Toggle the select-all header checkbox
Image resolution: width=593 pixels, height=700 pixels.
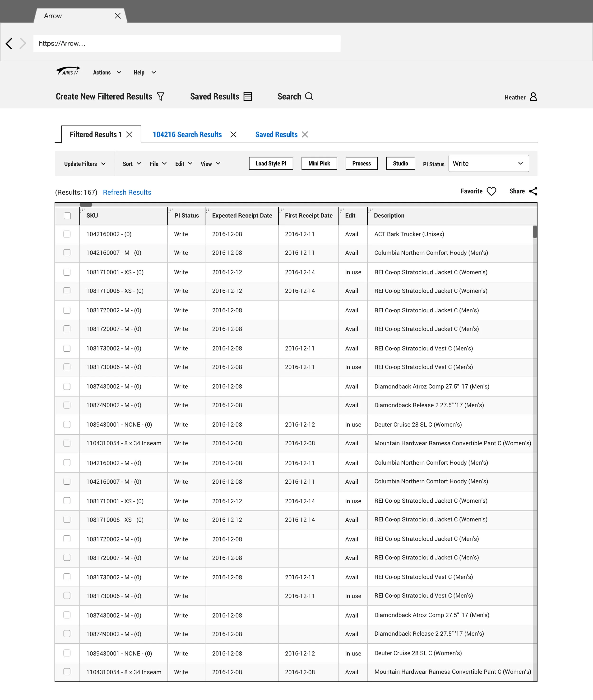coord(67,216)
